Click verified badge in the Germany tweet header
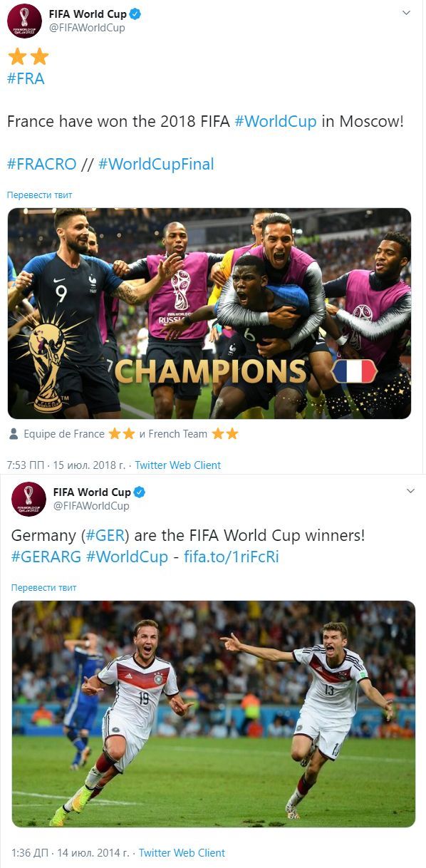426x868 pixels. pos(140,492)
